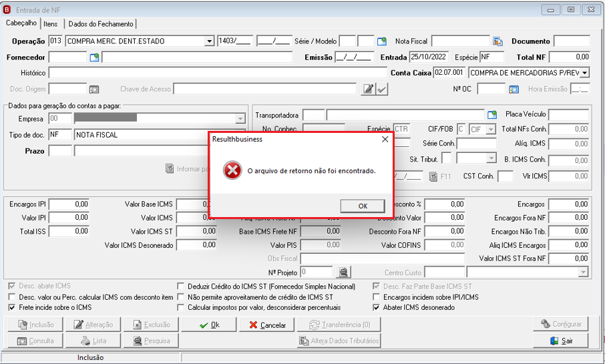Click the Nota Fiscal import icon

pyautogui.click(x=497, y=41)
